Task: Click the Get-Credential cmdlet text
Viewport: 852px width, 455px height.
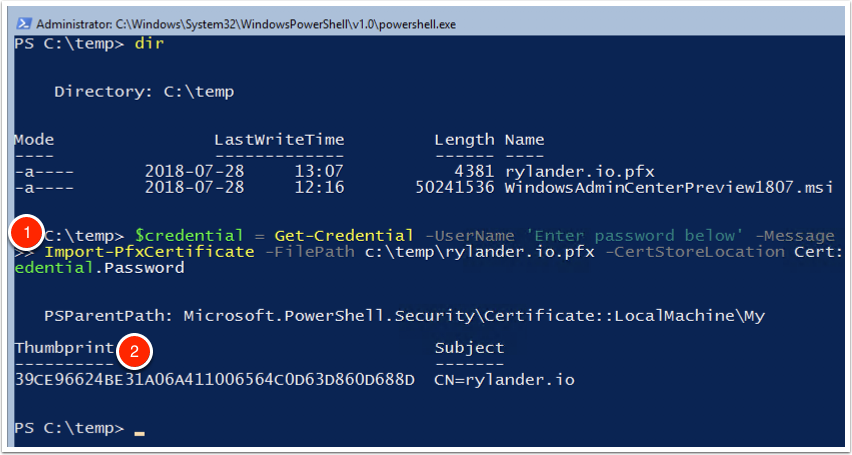Action: (343, 236)
